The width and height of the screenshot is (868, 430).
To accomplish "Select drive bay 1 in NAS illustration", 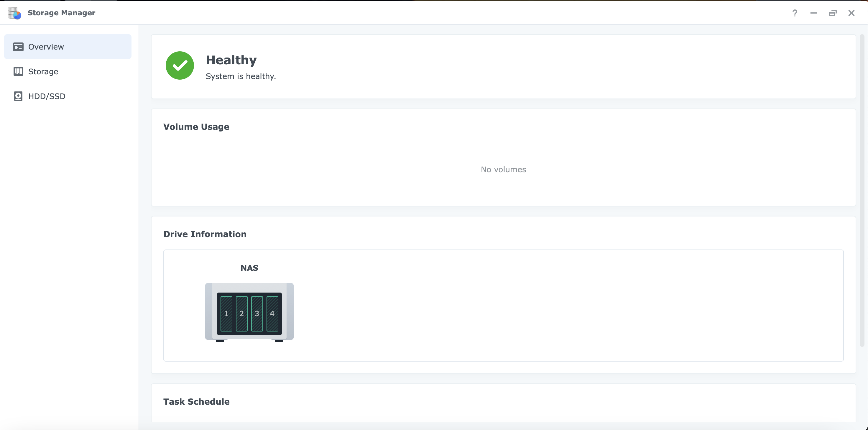I will [x=226, y=313].
